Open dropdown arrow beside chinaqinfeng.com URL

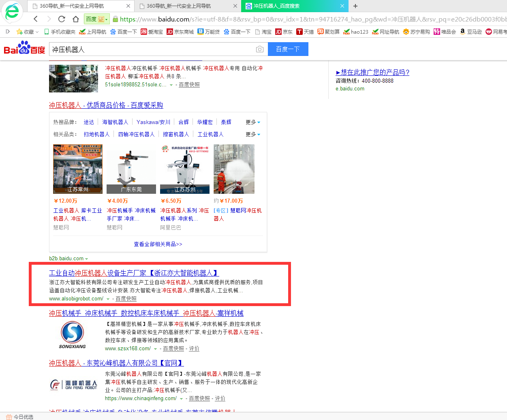click(x=181, y=399)
